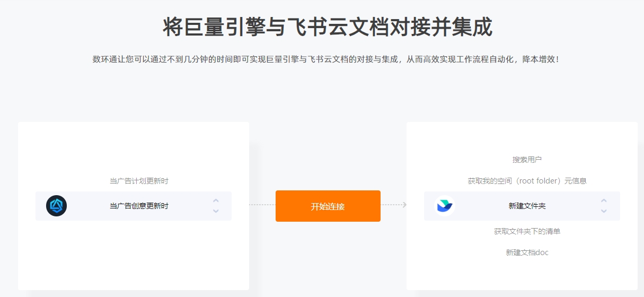The image size is (644, 297).
Task: Click the 数环 description paragraph under heading
Action: click(x=325, y=59)
